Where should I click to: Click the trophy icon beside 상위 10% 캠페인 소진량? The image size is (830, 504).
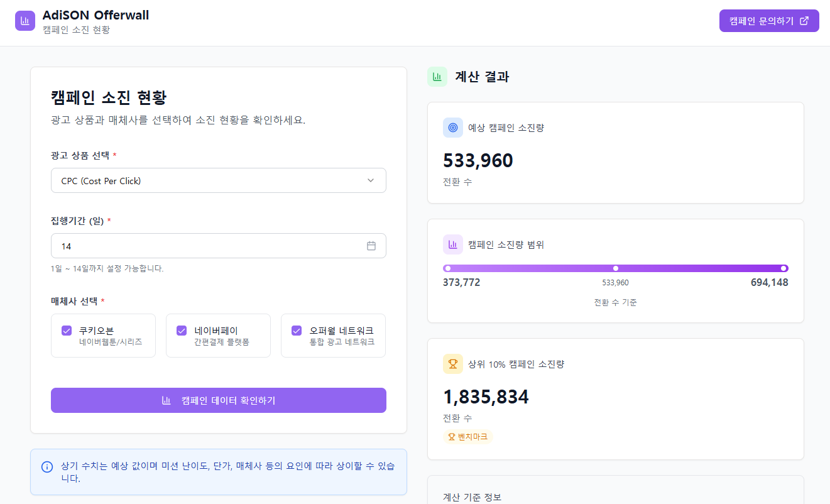[453, 364]
